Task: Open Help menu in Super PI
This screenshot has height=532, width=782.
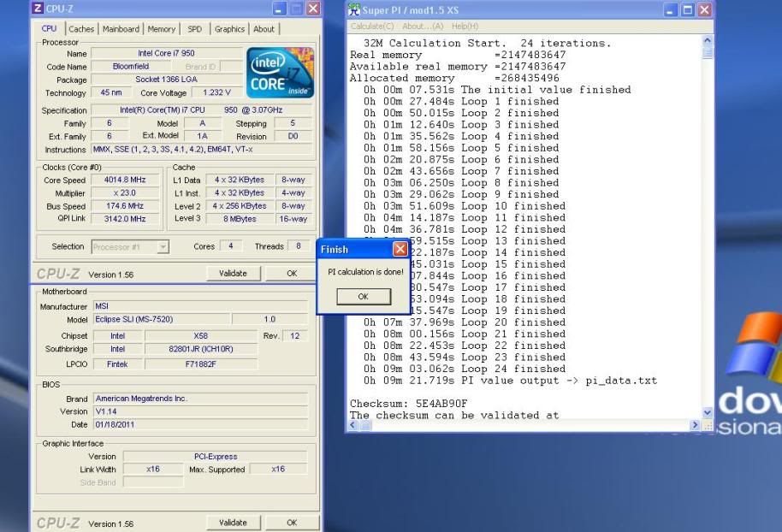Action: (465, 26)
